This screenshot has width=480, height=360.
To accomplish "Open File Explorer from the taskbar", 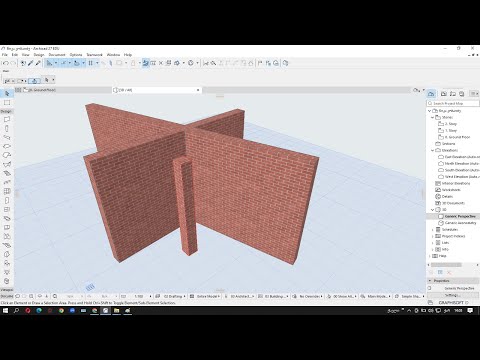I will (116, 311).
